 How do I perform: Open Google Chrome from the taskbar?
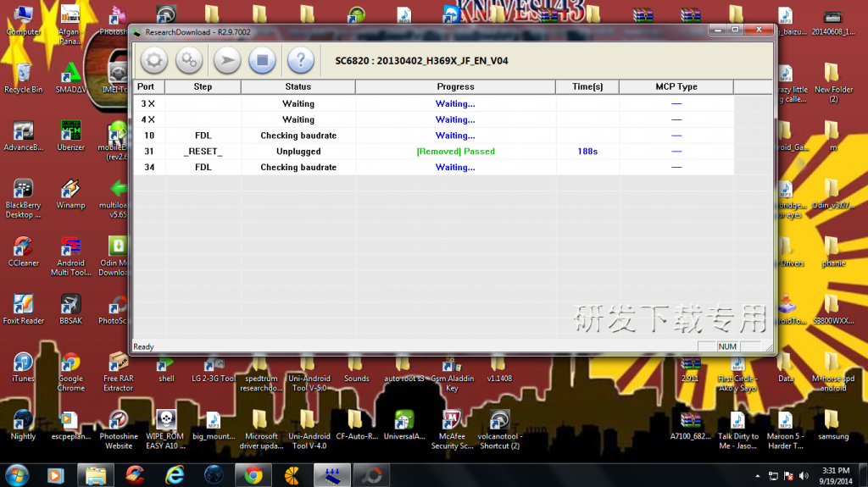253,475
